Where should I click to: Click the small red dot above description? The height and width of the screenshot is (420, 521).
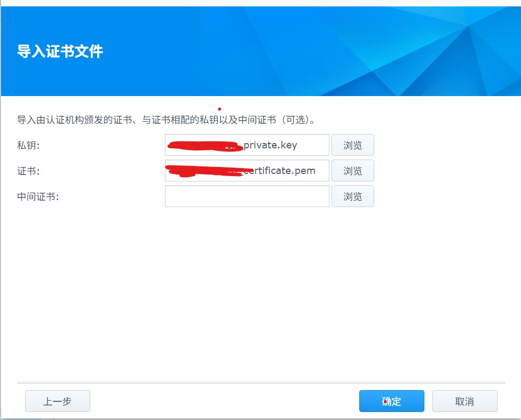219,109
